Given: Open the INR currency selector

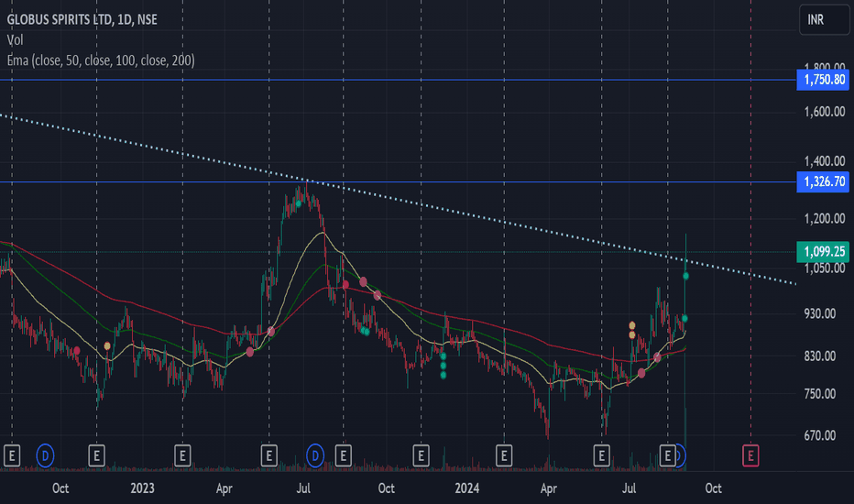Looking at the screenshot, I should tap(824, 19).
